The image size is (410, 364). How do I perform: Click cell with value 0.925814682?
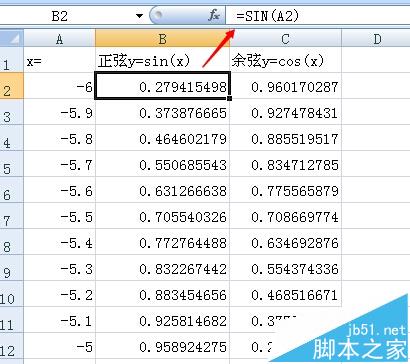pyautogui.click(x=162, y=320)
